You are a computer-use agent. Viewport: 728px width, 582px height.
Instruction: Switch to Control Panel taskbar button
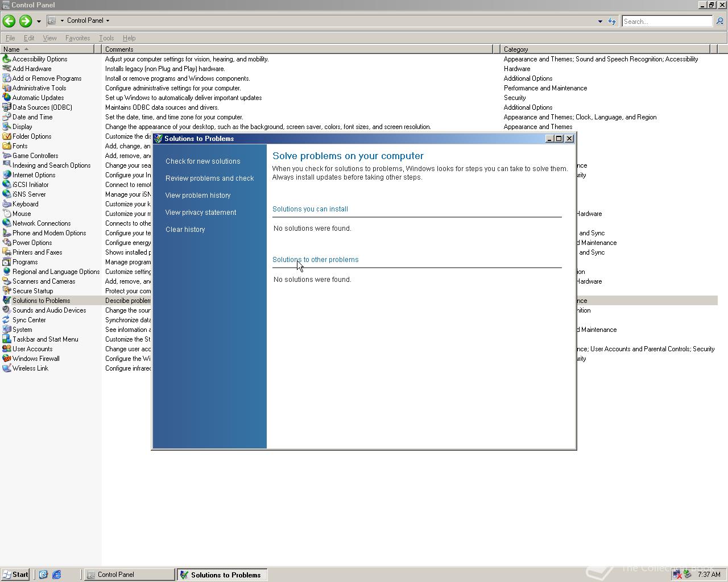[130, 575]
